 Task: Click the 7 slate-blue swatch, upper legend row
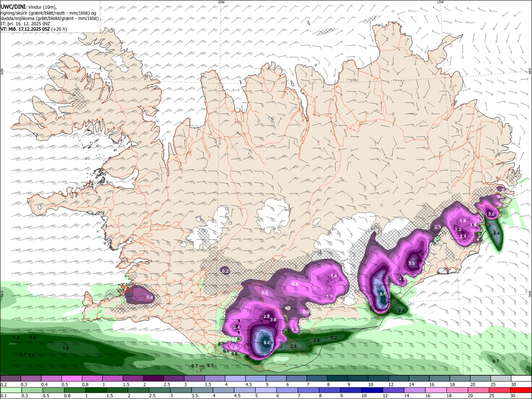(x=316, y=379)
